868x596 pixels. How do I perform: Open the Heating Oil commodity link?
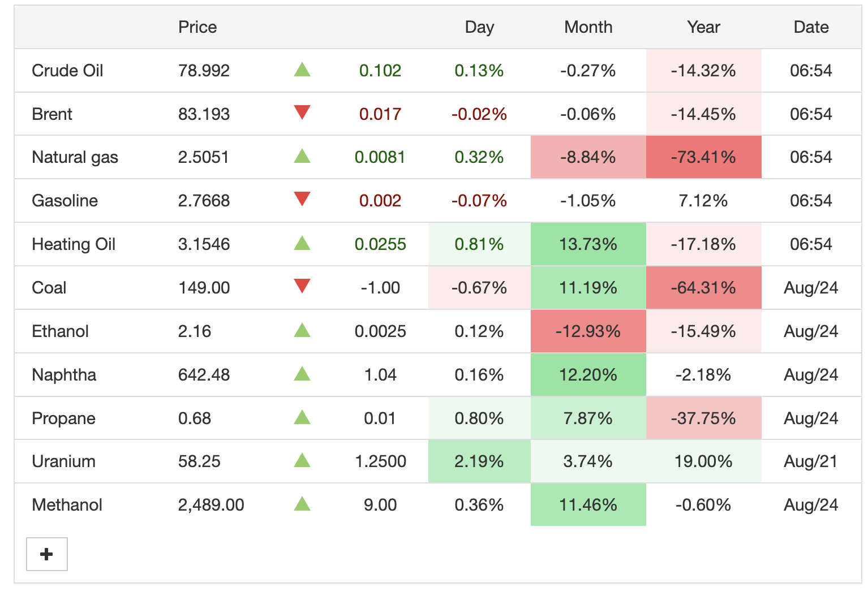(x=74, y=244)
